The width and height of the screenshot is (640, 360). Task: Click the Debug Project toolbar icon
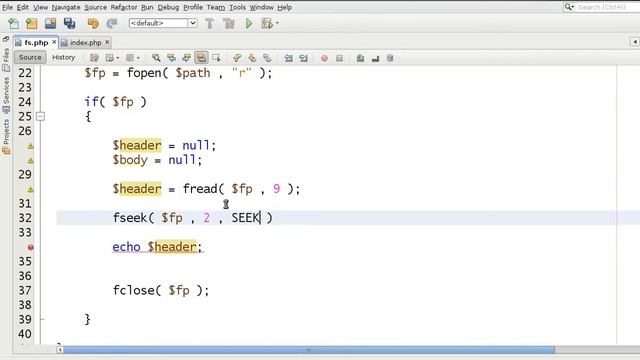(x=267, y=23)
